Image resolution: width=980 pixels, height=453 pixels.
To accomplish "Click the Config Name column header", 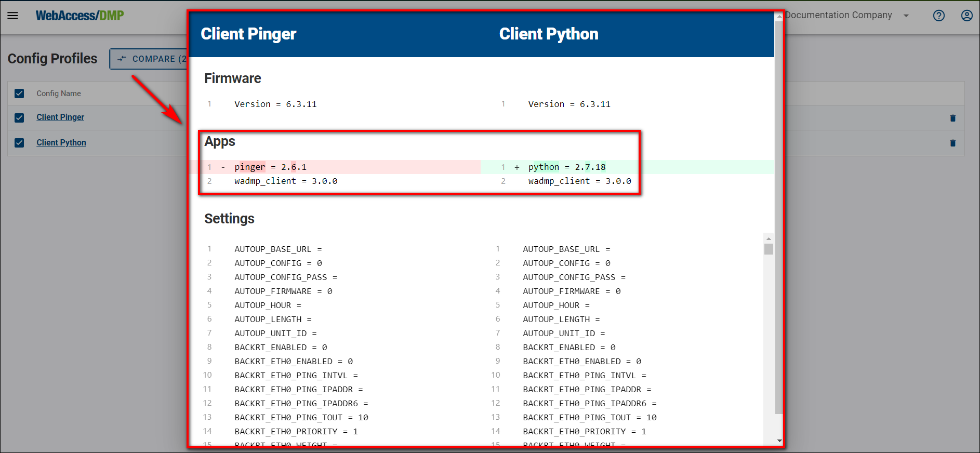I will pyautogui.click(x=59, y=94).
